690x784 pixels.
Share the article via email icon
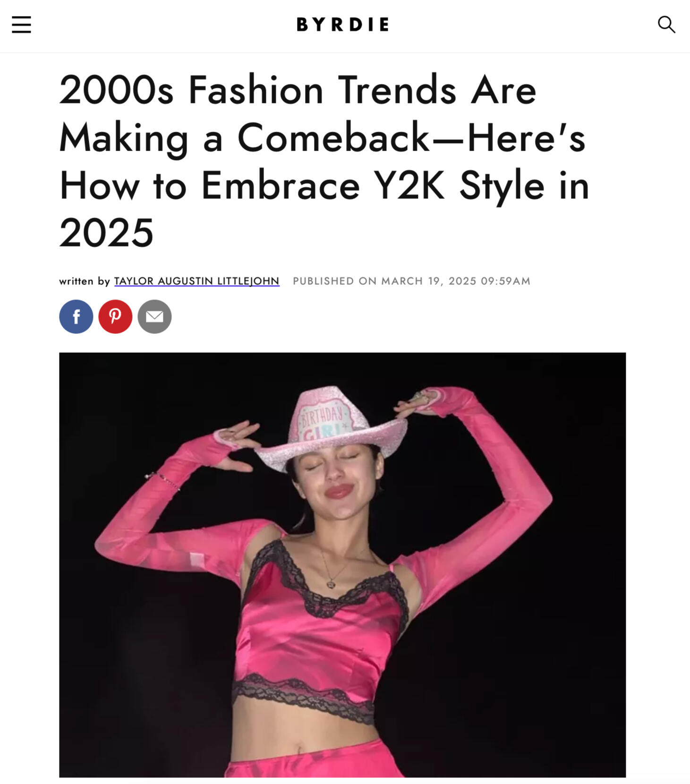click(154, 316)
